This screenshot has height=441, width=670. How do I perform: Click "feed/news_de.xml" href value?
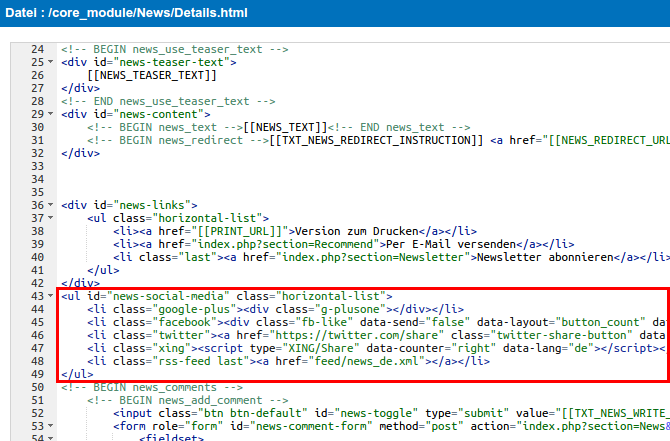367,361
